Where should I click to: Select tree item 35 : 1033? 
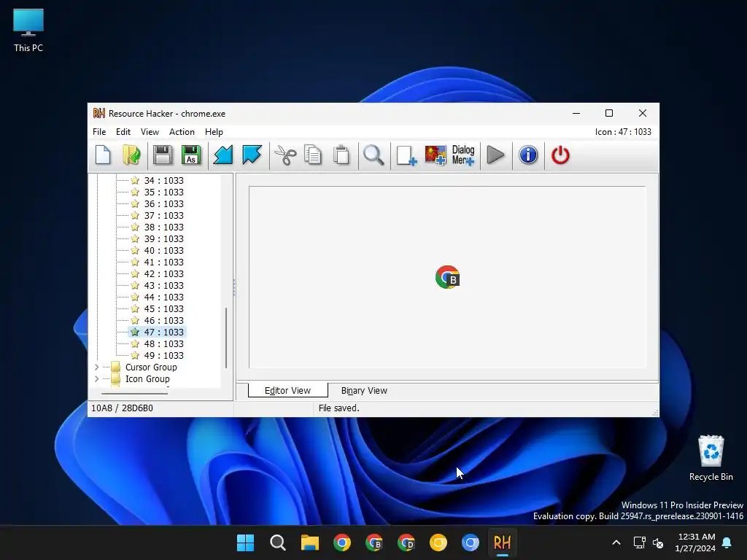[163, 192]
